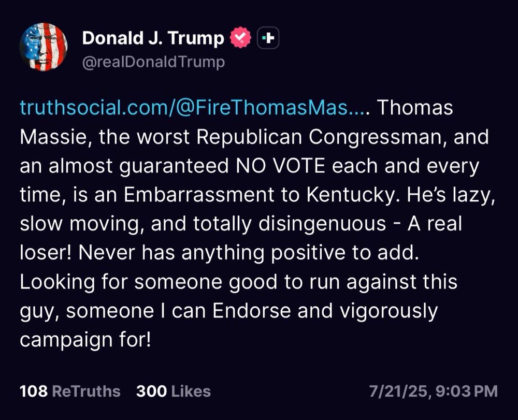Viewport: 518px width, 420px height.
Task: View the 108 ReTruths list
Action: click(70, 391)
